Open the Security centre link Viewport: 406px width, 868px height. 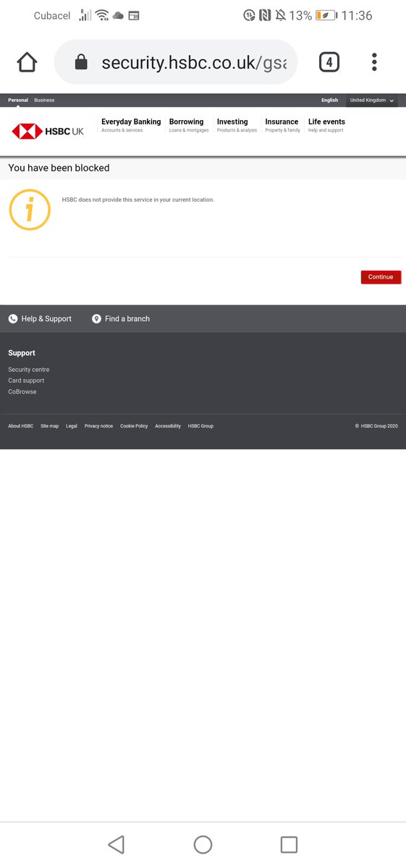[29, 370]
